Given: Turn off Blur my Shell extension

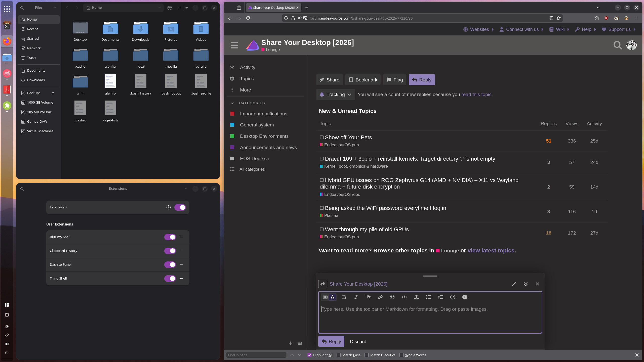Looking at the screenshot, I should click(170, 237).
